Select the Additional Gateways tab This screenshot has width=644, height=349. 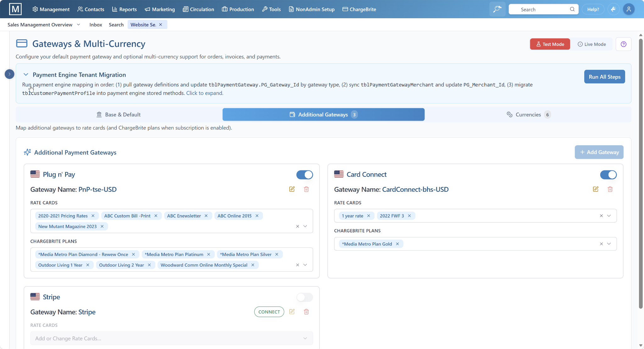click(x=324, y=114)
